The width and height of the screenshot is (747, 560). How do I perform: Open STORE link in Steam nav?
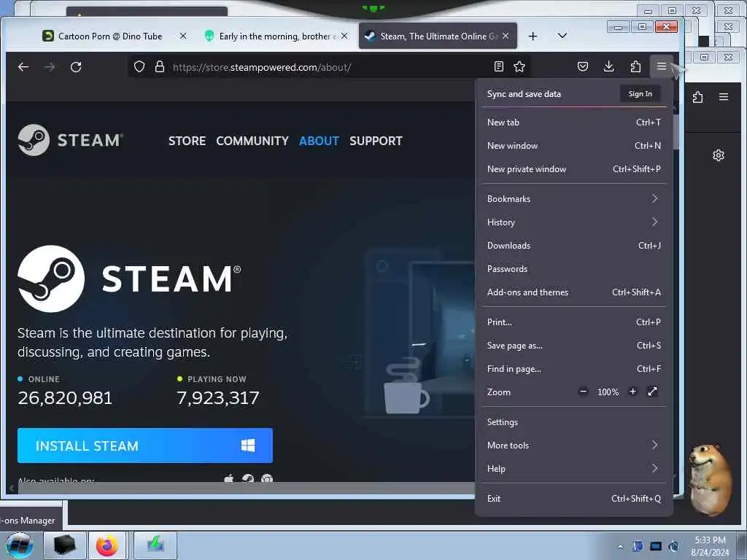coord(187,141)
